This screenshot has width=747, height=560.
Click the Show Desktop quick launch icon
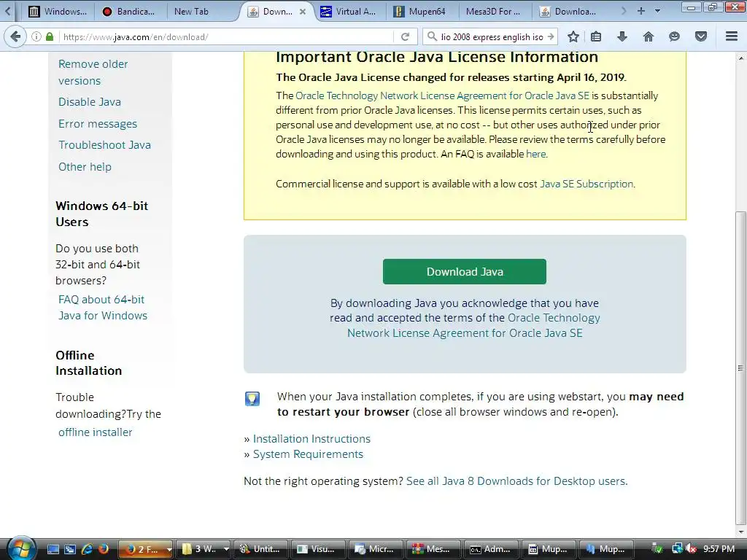click(53, 549)
